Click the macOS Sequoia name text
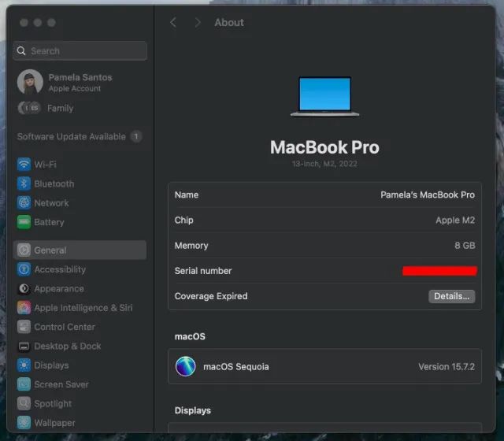The width and height of the screenshot is (504, 441). [x=236, y=367]
